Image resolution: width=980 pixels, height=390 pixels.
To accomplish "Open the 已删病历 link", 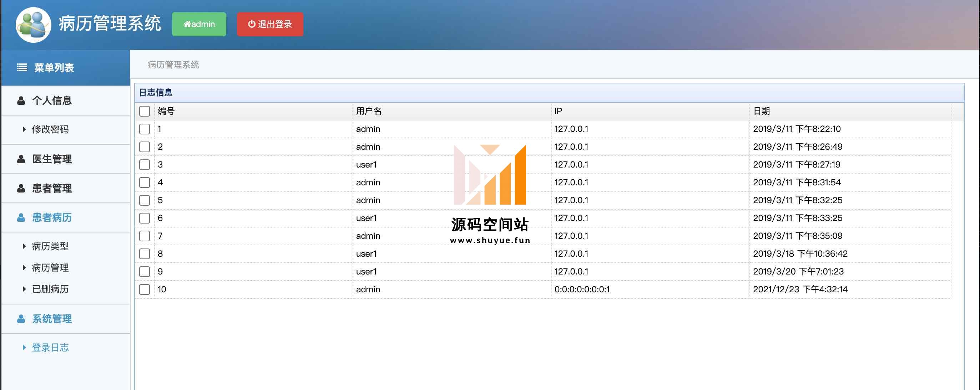I will tap(50, 290).
